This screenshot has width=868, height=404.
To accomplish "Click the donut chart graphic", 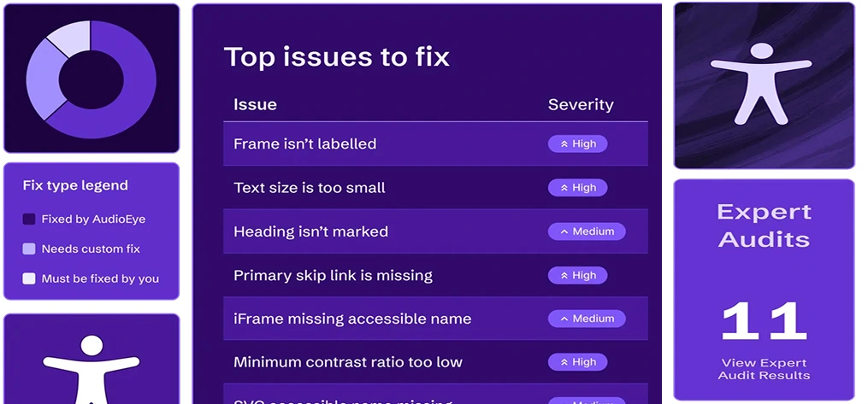I will [91, 79].
